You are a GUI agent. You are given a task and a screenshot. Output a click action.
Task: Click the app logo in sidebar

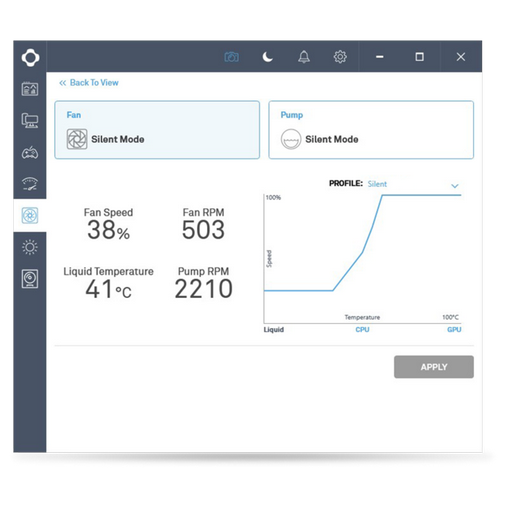click(x=30, y=57)
